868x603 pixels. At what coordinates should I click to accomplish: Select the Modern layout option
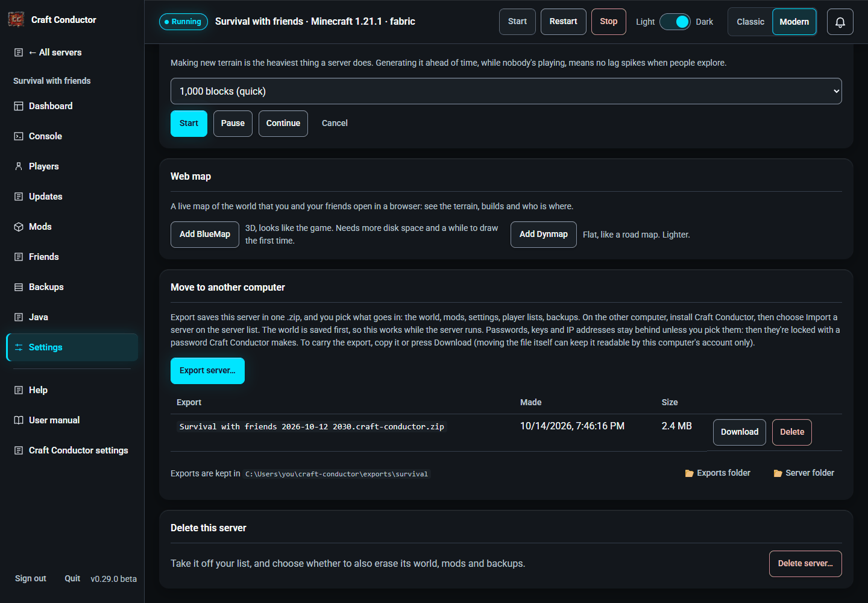794,22
